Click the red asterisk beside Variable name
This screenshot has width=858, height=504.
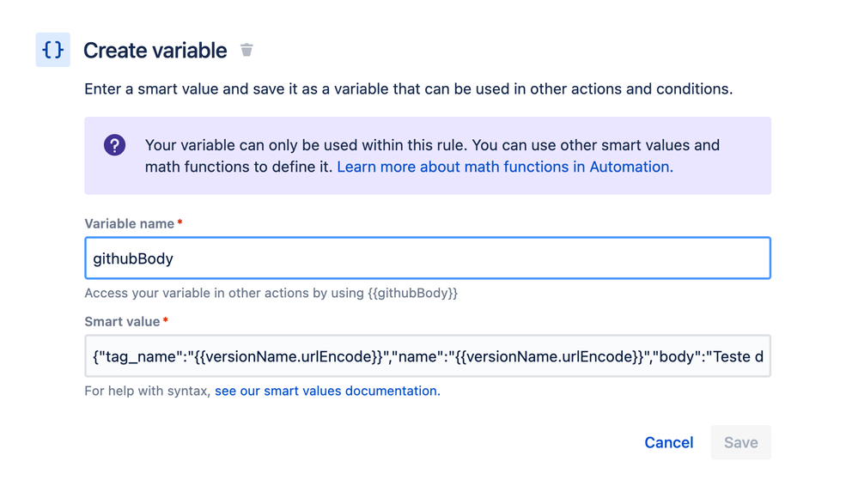pos(180,222)
